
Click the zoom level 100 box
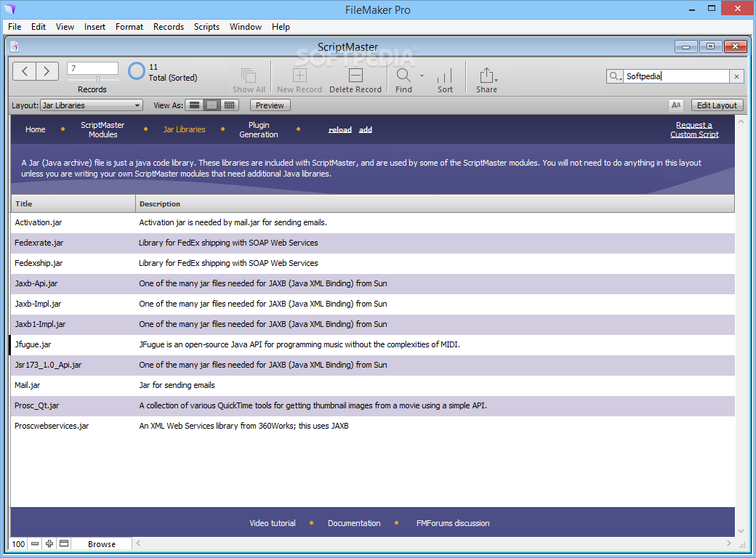point(18,543)
